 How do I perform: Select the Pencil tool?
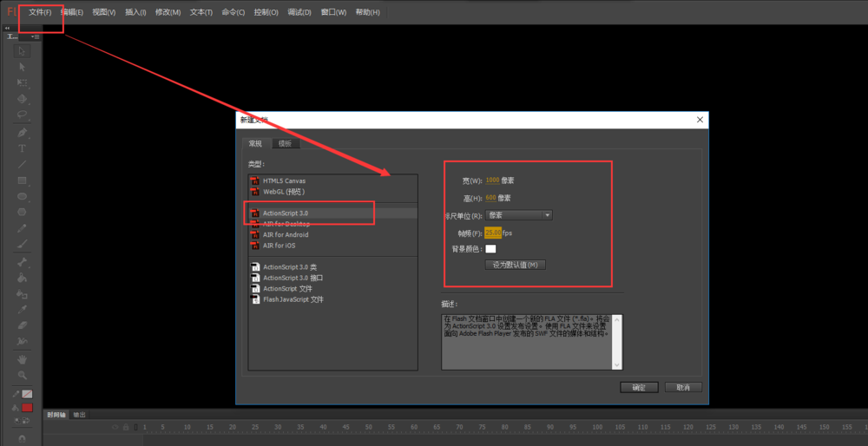pyautogui.click(x=23, y=228)
